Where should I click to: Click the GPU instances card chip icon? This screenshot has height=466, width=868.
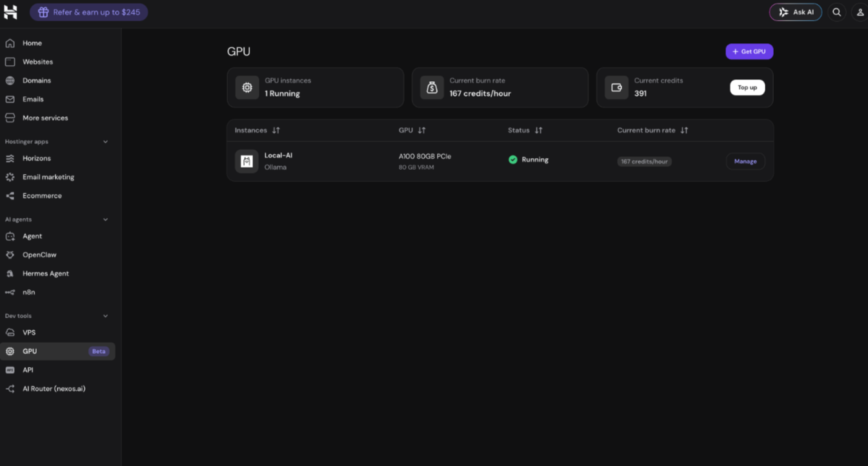click(247, 87)
